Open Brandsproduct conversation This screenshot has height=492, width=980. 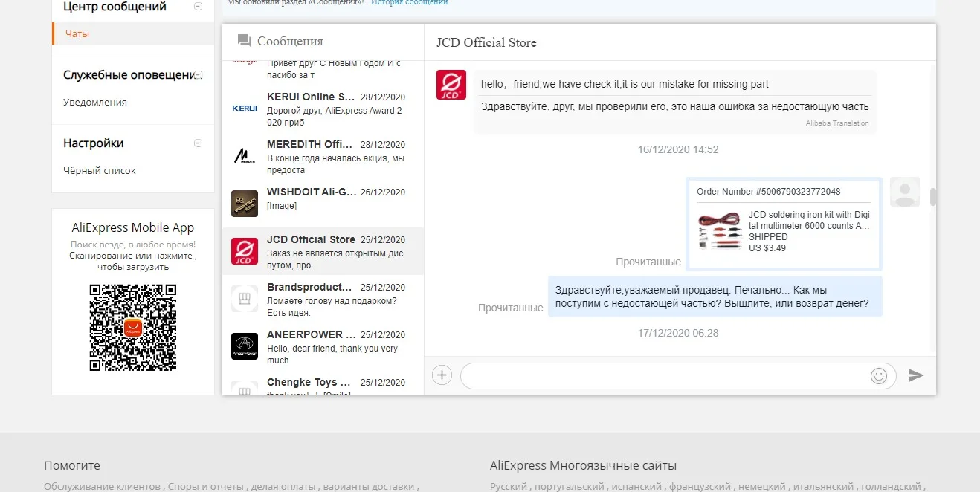pyautogui.click(x=323, y=299)
